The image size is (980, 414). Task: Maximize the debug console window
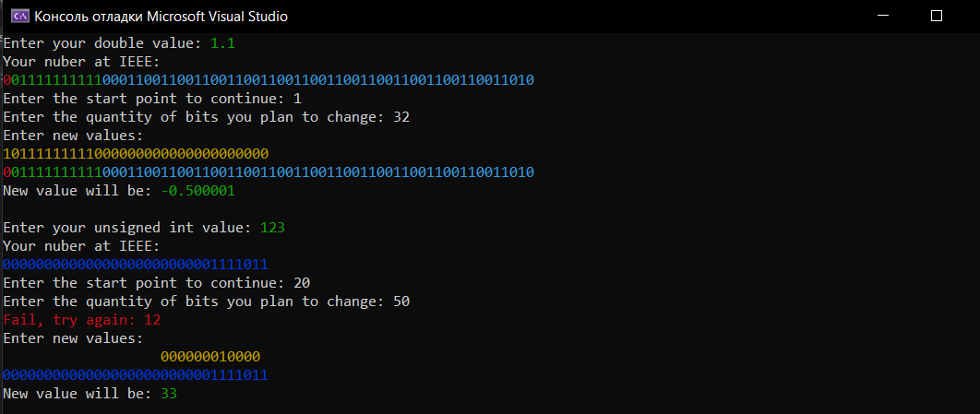[x=937, y=17]
